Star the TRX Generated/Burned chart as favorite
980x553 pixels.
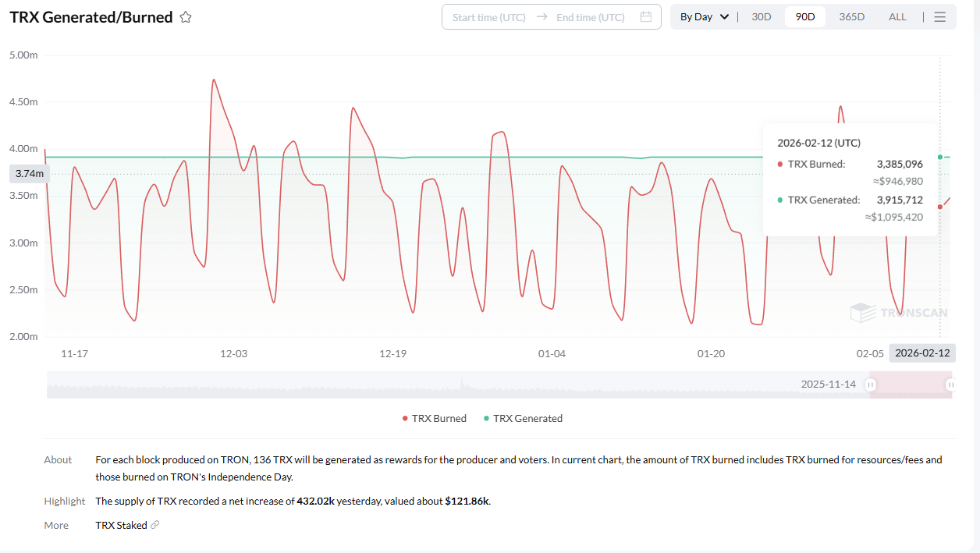coord(186,17)
